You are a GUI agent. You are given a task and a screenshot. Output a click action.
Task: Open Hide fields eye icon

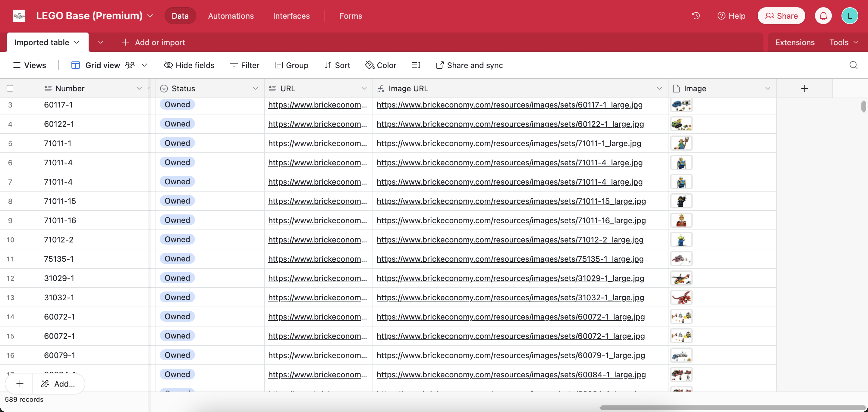168,65
